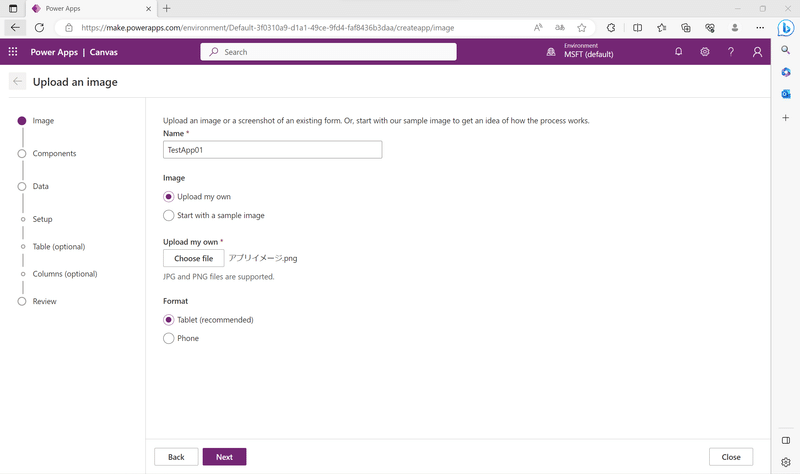800x474 pixels.
Task: Toggle sidebar visibility icon at bottom right
Action: (786, 440)
